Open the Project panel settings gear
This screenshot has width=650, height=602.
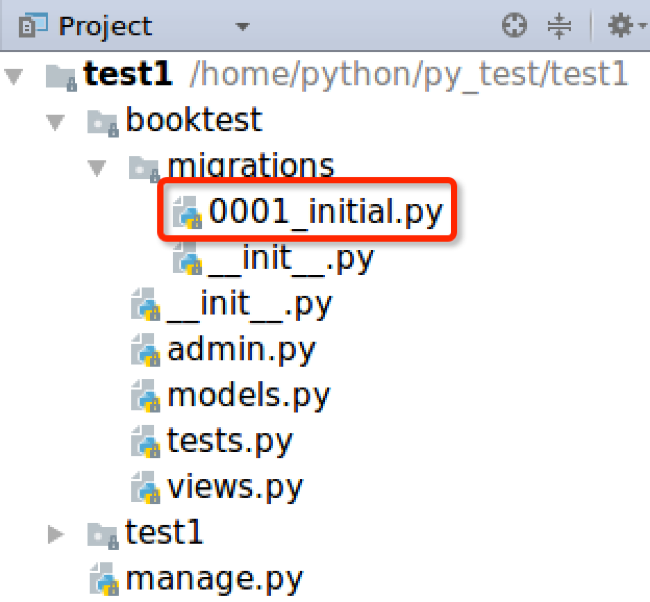pos(621,26)
